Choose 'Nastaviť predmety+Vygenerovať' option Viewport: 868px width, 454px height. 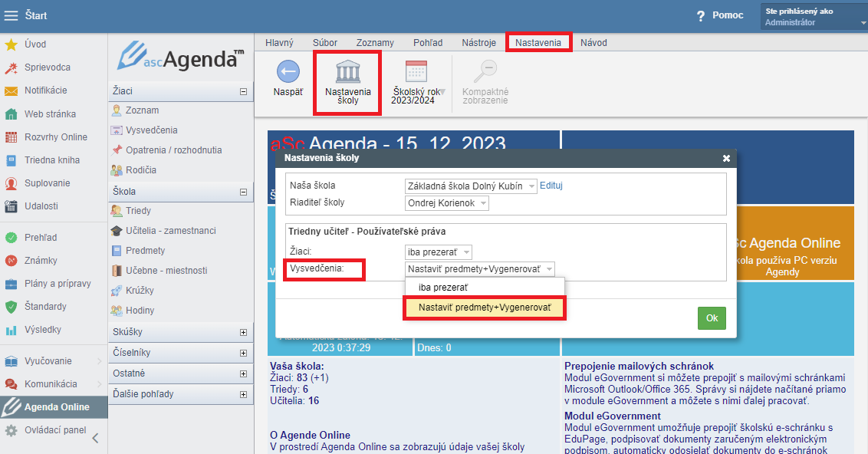(x=485, y=308)
